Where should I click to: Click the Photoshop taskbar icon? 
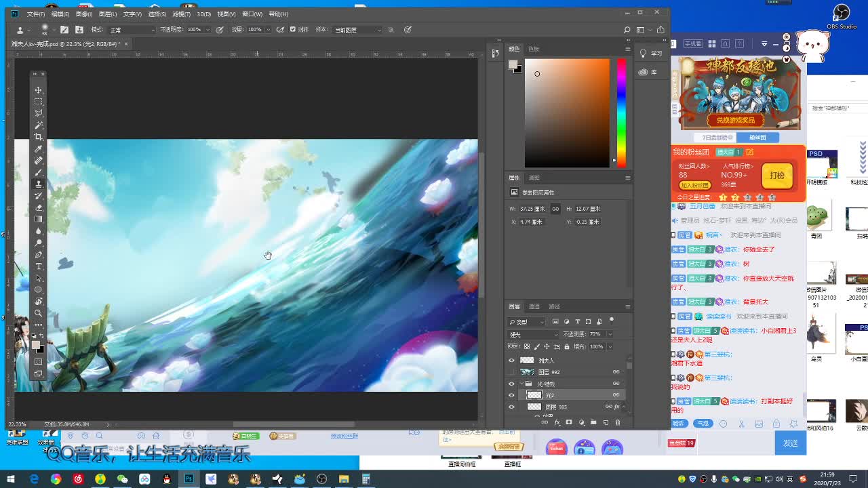point(189,479)
